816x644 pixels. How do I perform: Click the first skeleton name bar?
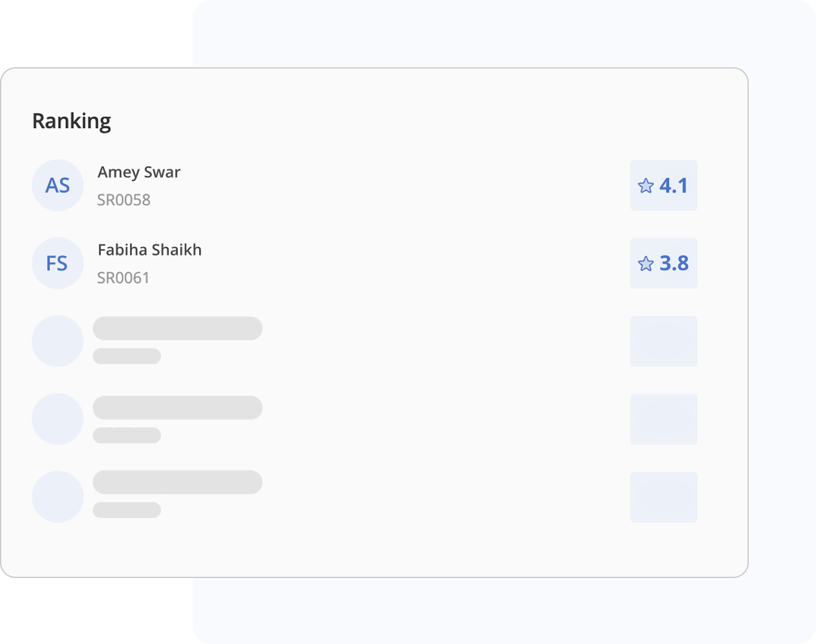pyautogui.click(x=177, y=328)
